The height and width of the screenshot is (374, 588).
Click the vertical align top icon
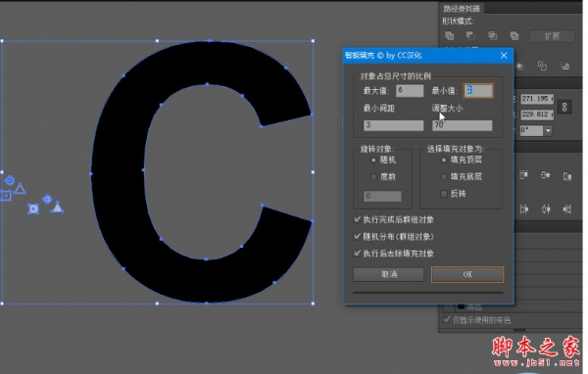pos(524,175)
